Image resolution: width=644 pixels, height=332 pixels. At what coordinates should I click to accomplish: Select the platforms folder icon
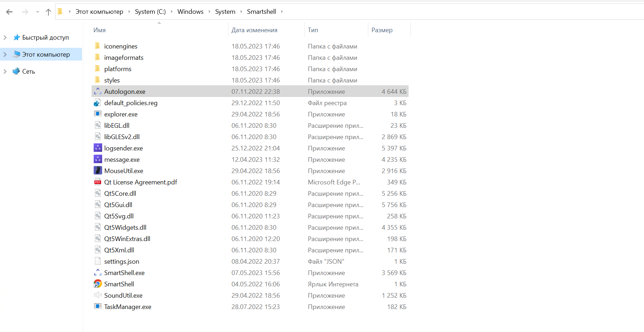tap(98, 69)
